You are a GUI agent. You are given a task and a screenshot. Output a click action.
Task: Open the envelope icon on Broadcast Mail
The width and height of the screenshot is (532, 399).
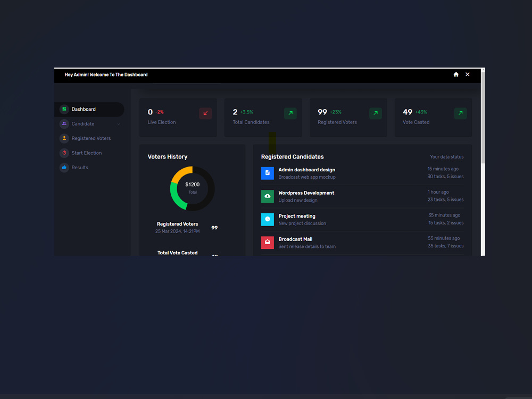pyautogui.click(x=268, y=242)
